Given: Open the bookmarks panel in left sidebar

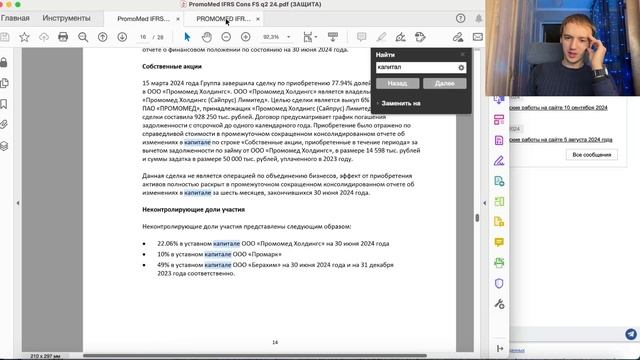Looking at the screenshot, I should (4, 104).
